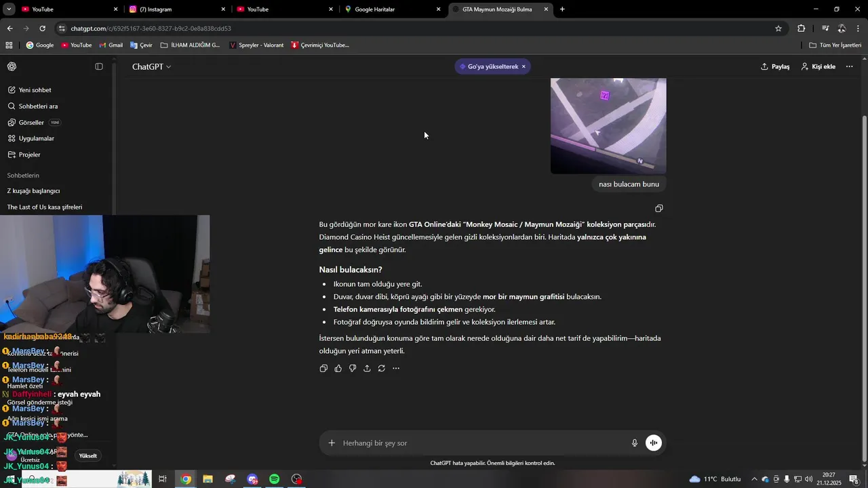The width and height of the screenshot is (868, 488).
Task: Open the Spreyler - Valorant bookmark
Action: click(x=256, y=45)
